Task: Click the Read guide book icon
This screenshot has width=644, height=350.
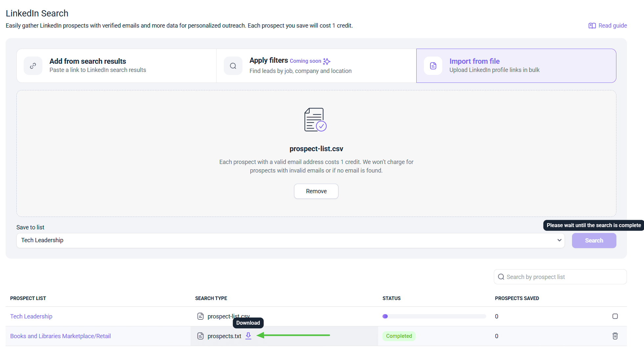Action: pos(592,26)
